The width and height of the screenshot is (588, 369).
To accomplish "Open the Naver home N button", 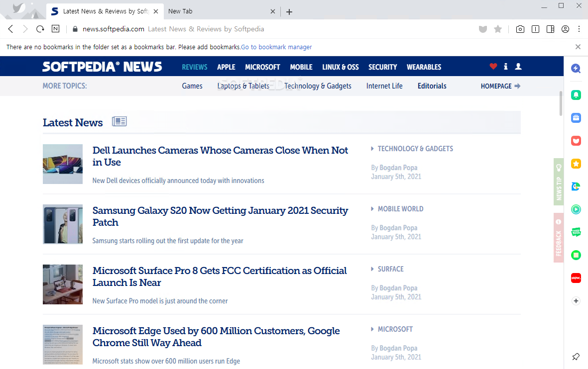I will point(55,29).
